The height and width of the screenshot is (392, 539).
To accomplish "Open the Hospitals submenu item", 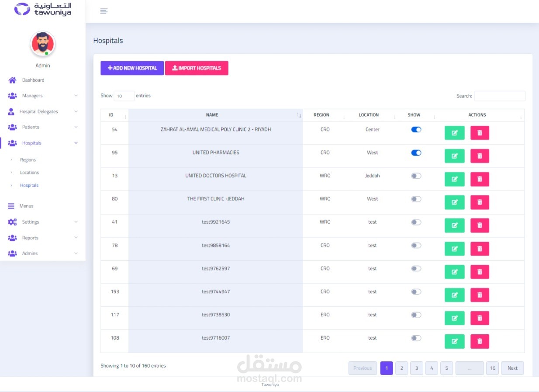I will 29,185.
